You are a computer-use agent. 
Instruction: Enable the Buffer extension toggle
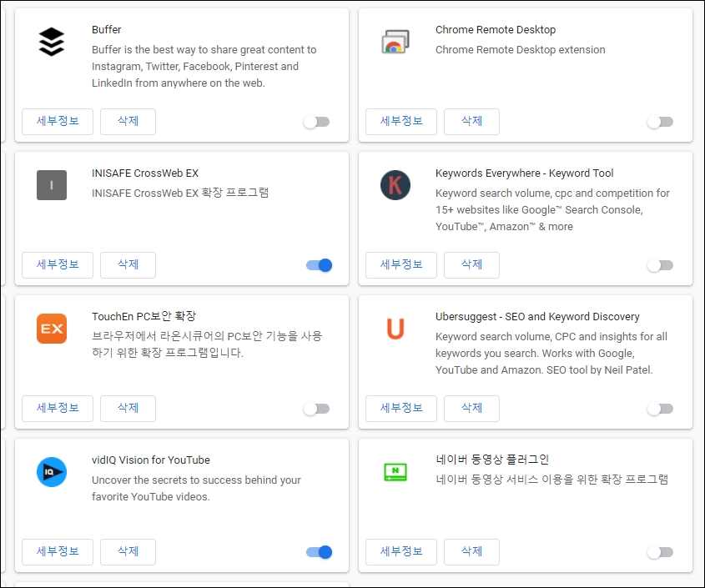pos(315,122)
